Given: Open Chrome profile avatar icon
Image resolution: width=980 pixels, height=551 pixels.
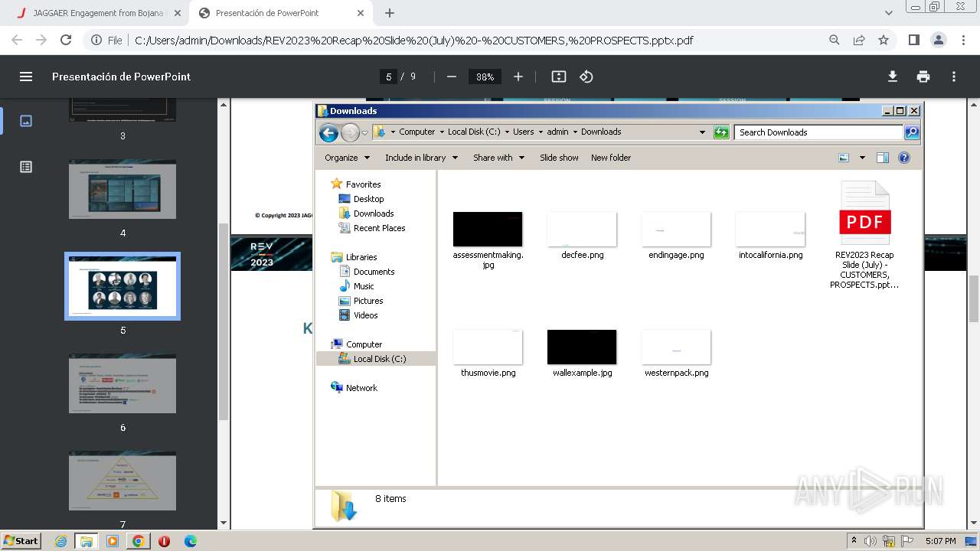Looking at the screenshot, I should click(x=938, y=40).
